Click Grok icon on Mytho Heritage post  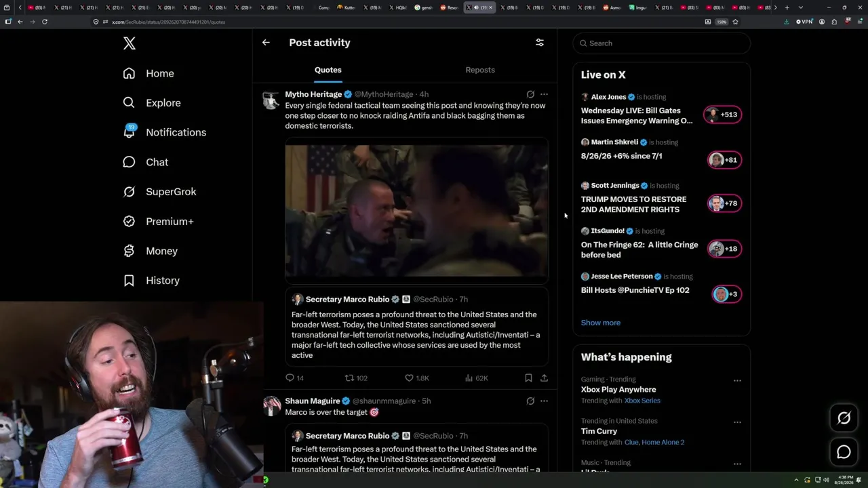point(530,94)
